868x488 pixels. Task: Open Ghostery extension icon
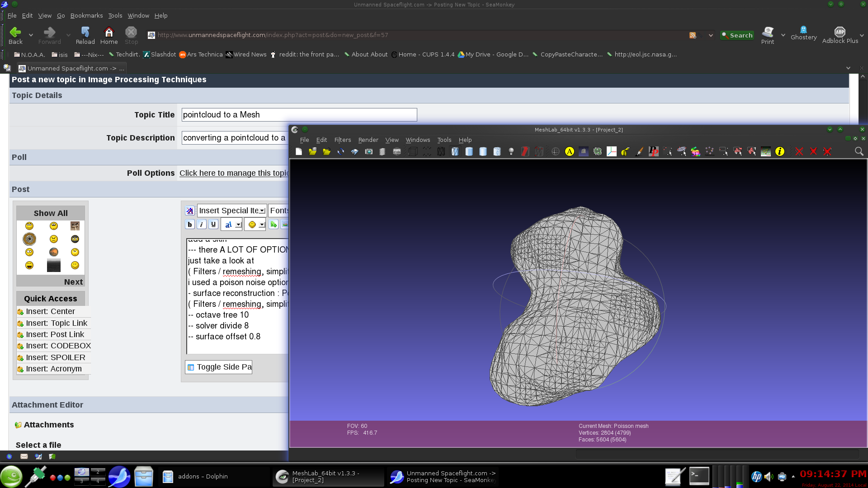803,33
